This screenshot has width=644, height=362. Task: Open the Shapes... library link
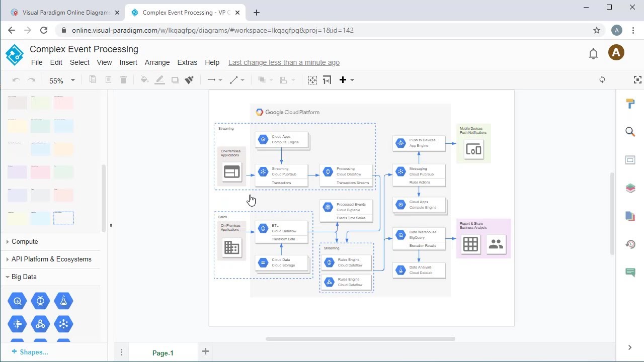(x=30, y=352)
